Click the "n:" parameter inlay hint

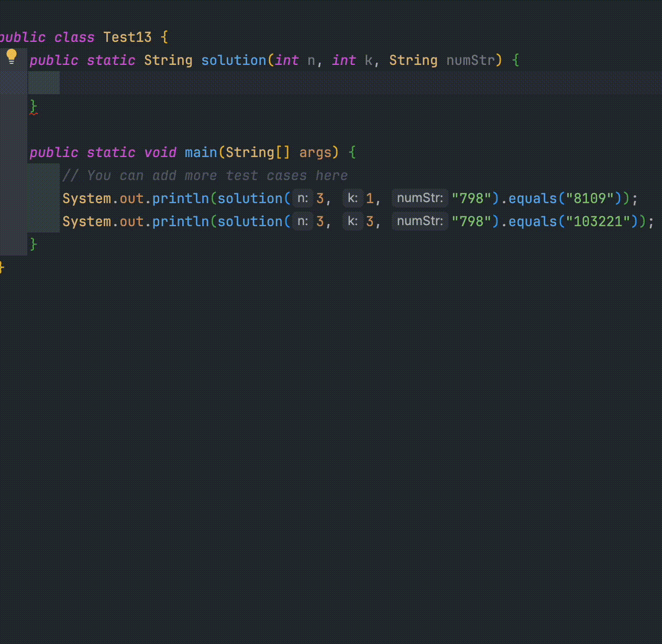302,198
